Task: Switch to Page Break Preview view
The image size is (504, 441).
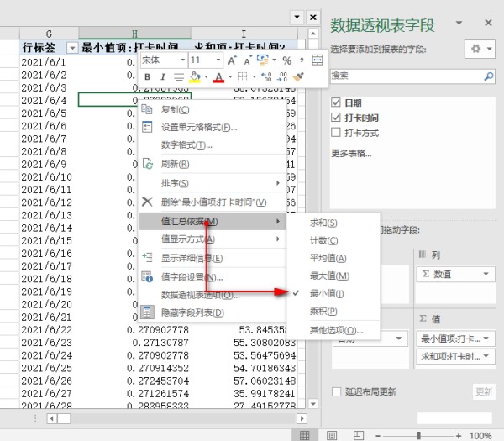Action: pos(359,435)
